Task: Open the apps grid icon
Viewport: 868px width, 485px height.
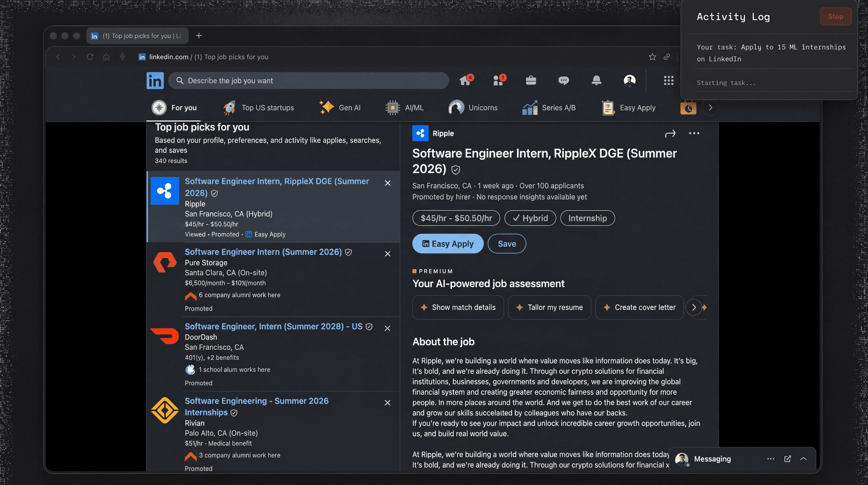Action: pos(668,80)
